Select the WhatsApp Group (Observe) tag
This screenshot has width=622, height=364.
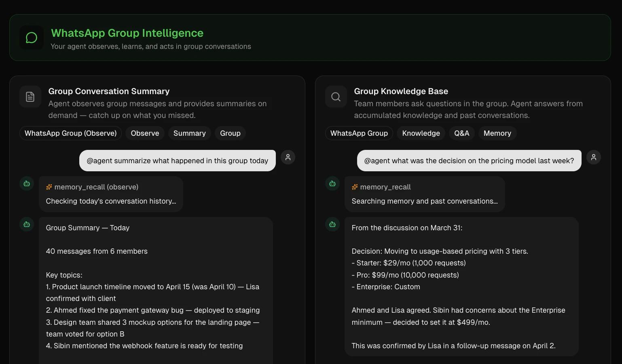[70, 133]
